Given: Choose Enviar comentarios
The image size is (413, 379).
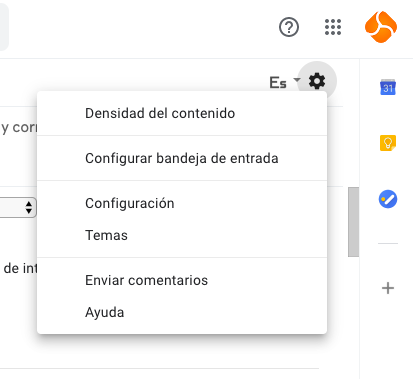Looking at the screenshot, I should [182, 280].
